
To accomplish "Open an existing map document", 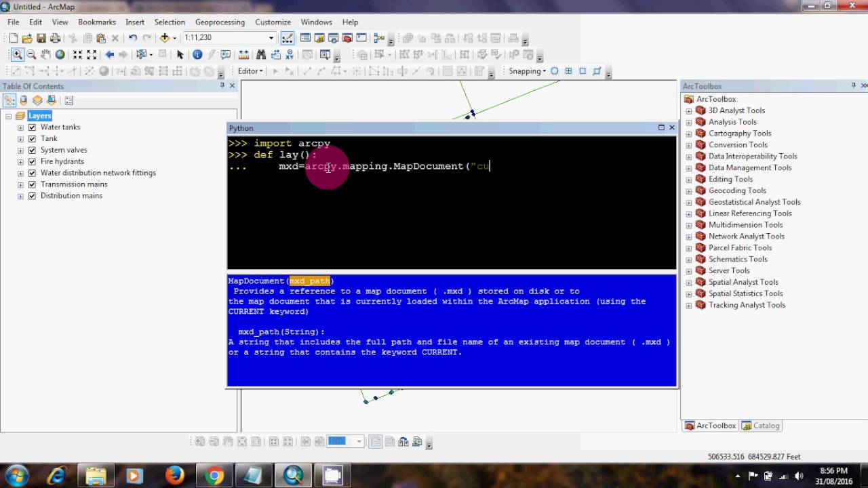I will 27,39.
